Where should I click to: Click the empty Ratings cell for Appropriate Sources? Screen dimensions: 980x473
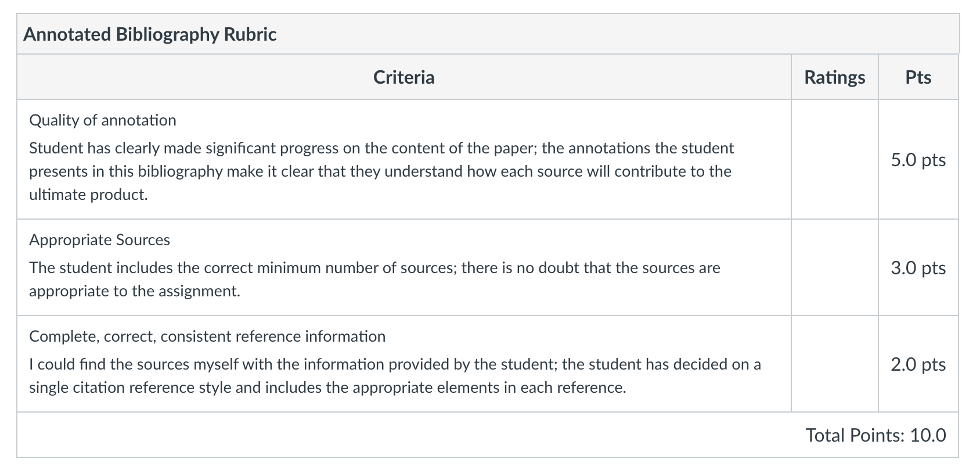[834, 268]
